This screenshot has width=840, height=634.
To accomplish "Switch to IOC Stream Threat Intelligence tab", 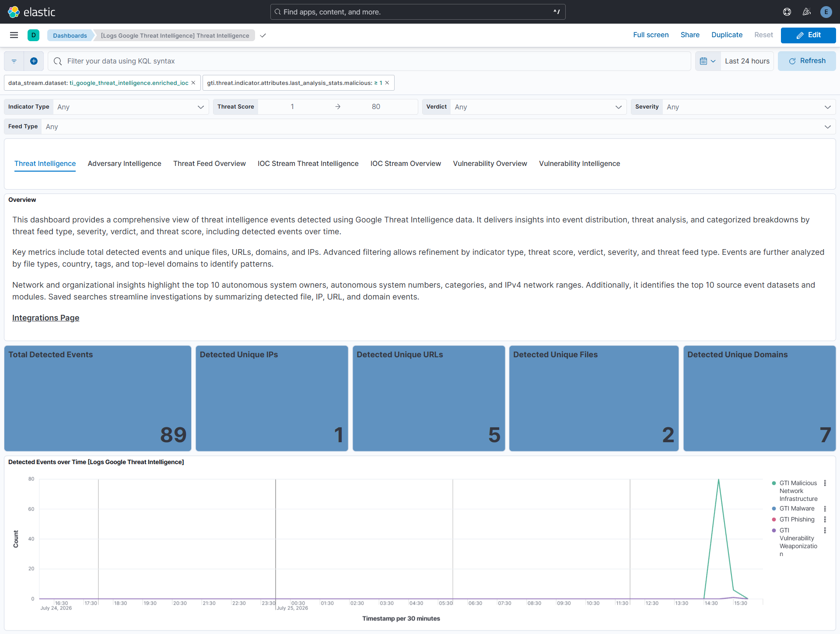I will (x=308, y=163).
